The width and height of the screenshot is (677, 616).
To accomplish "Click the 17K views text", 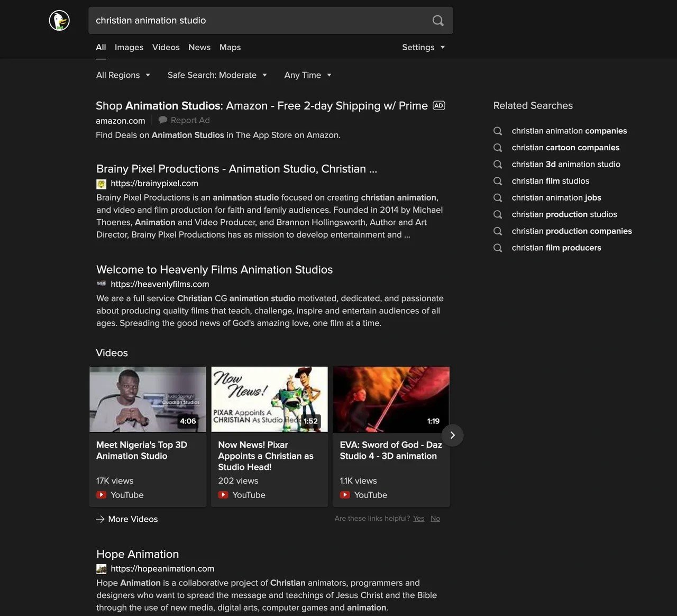I will pos(115,481).
